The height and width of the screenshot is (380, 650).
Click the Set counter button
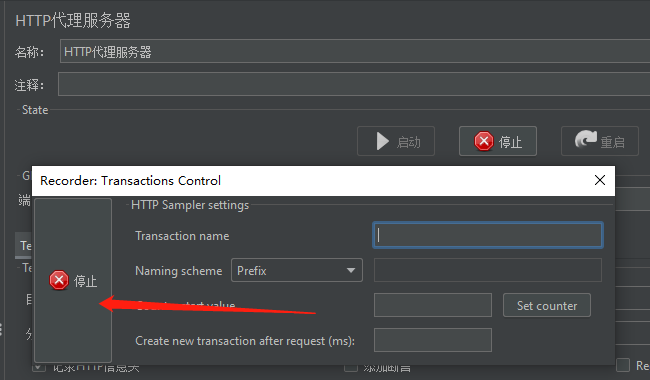tap(546, 305)
